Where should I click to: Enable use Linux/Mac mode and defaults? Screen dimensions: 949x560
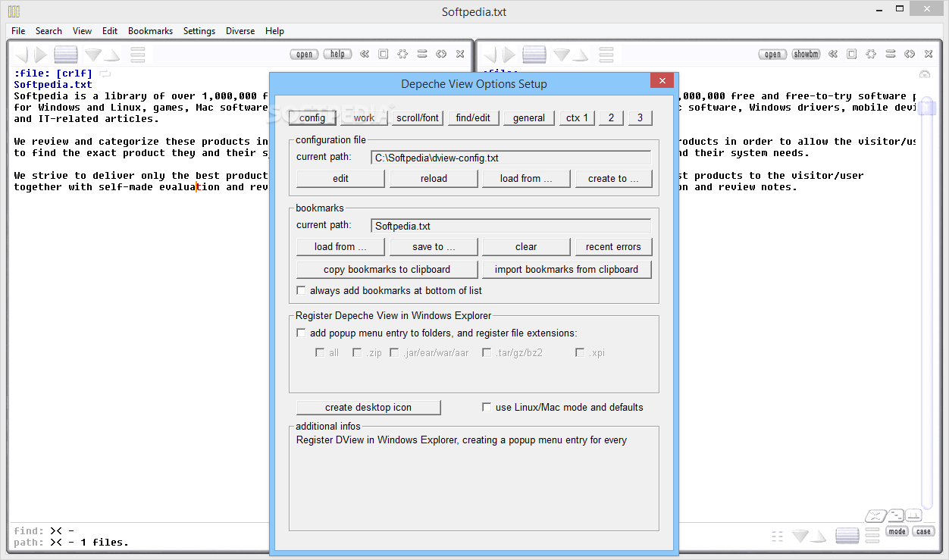[487, 407]
